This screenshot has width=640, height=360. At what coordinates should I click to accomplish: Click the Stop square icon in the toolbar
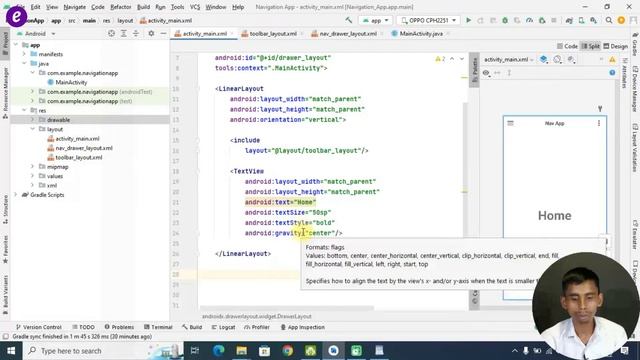click(554, 20)
